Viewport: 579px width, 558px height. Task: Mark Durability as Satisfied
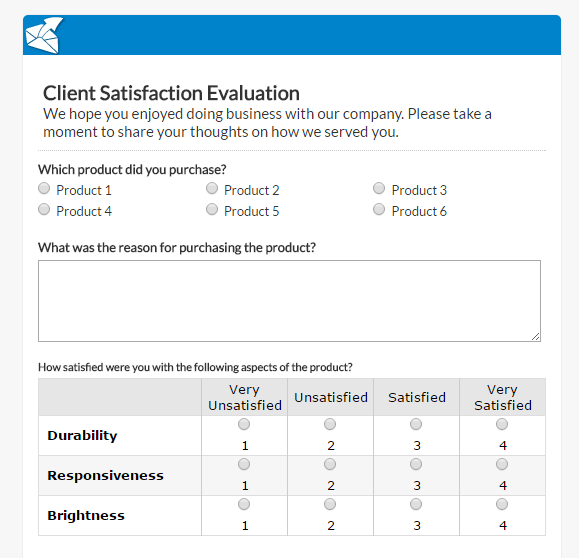416,424
